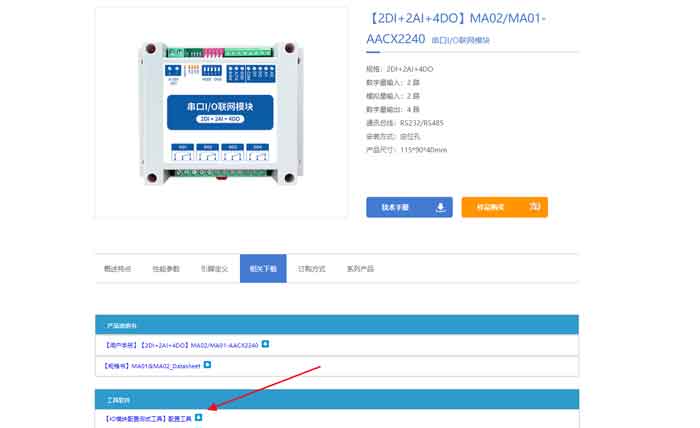This screenshot has height=428, width=700.
Task: Click download icon beside the 配置工具 link
Action: [x=199, y=417]
